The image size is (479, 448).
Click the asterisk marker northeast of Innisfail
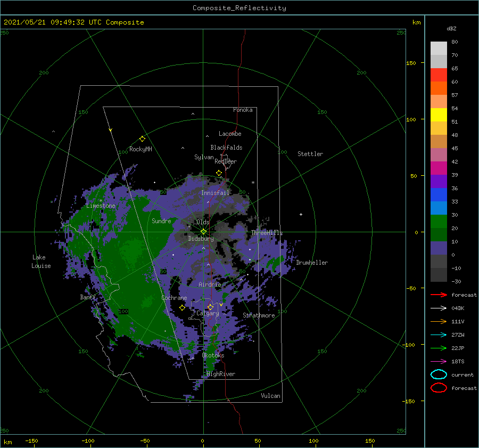click(x=253, y=183)
